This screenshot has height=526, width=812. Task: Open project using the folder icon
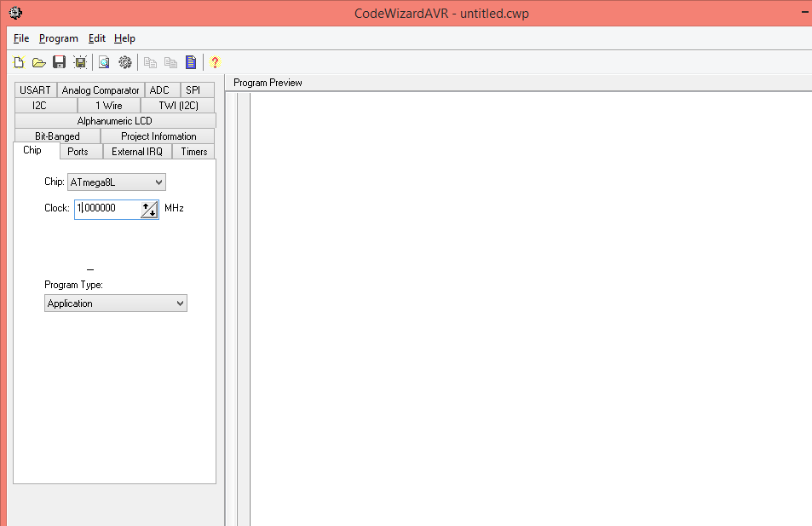(39, 62)
